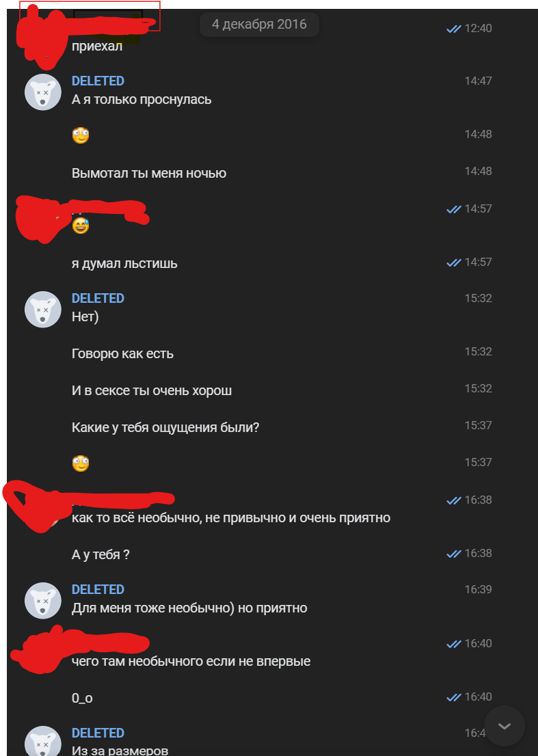Viewport: 538px width, 756px height.
Task: Click the read checkmarks next to 12:40
Action: (x=454, y=29)
